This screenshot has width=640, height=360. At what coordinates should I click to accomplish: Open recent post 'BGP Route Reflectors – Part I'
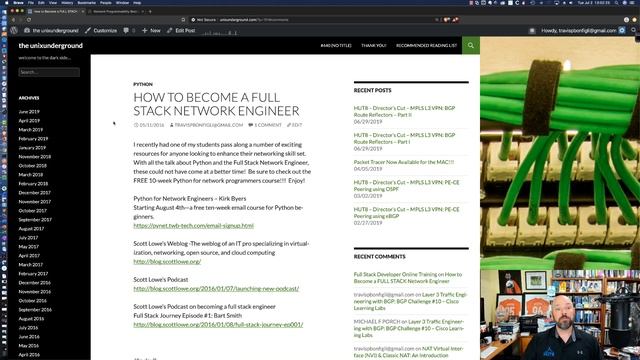coord(404,138)
